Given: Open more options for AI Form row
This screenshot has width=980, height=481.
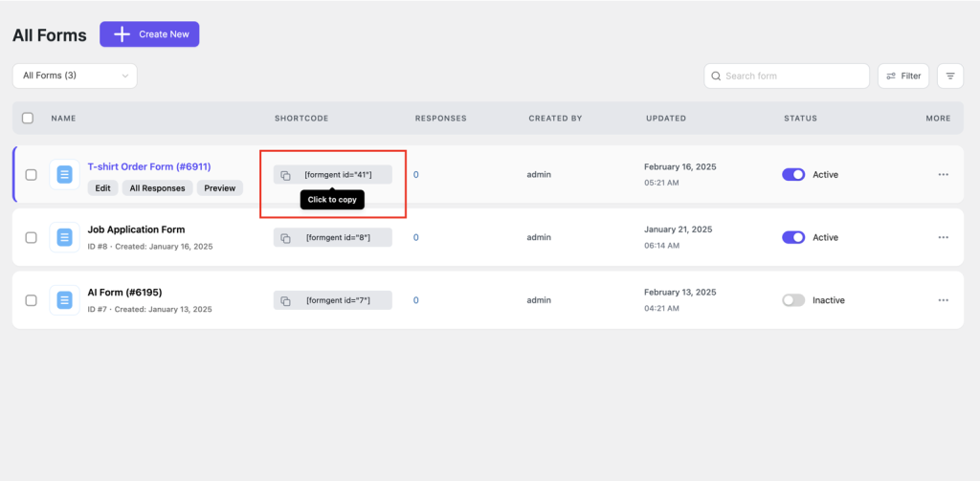Looking at the screenshot, I should [943, 300].
